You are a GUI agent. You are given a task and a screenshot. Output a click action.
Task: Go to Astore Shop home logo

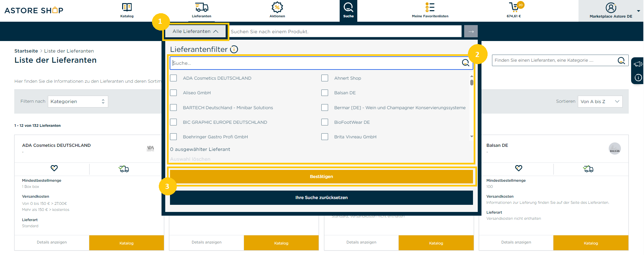(x=34, y=10)
